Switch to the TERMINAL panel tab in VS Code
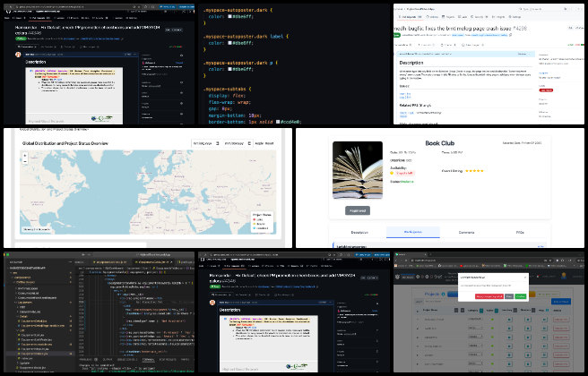This screenshot has width=588, height=376. pos(148,360)
